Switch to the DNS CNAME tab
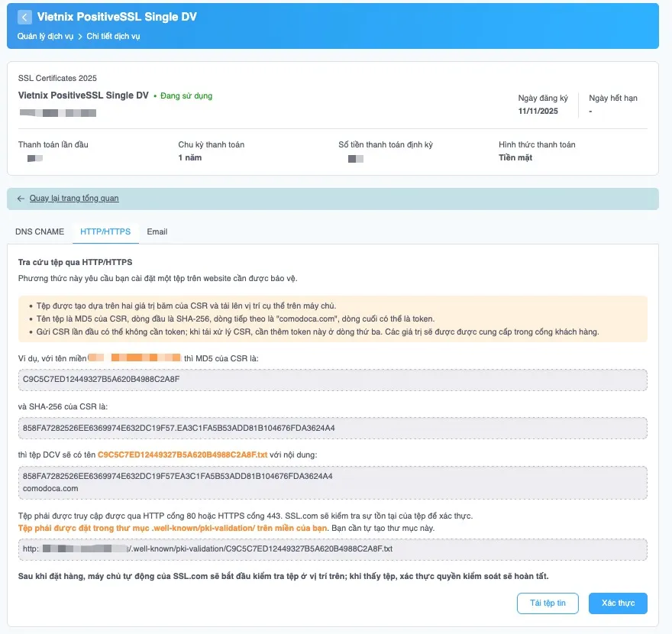Image resolution: width=672 pixels, height=634 pixels. pos(40,231)
